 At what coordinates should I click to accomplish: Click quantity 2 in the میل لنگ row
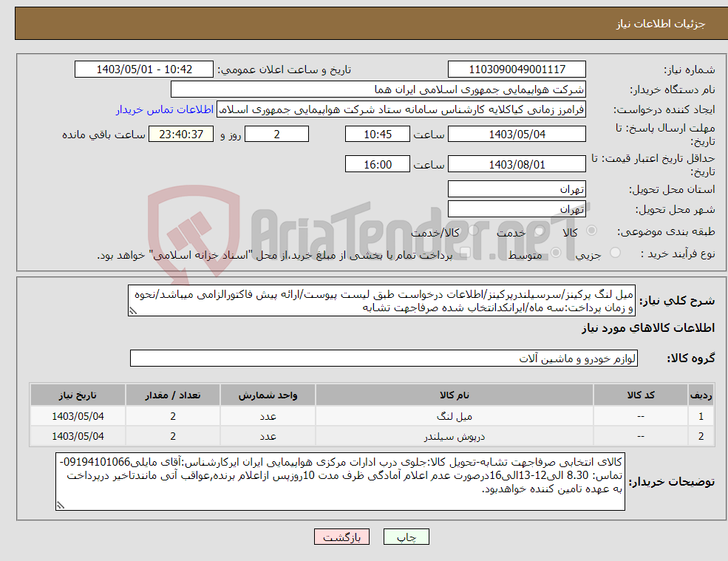(x=173, y=416)
